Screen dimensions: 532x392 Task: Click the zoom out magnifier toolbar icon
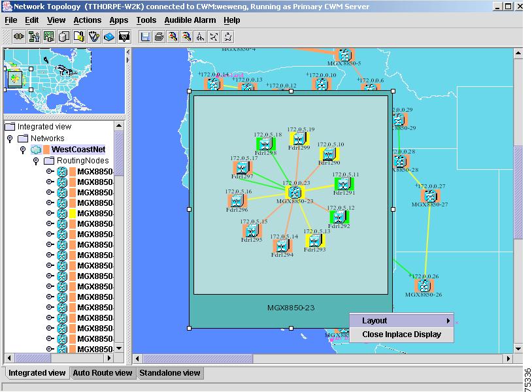[x=187, y=37]
